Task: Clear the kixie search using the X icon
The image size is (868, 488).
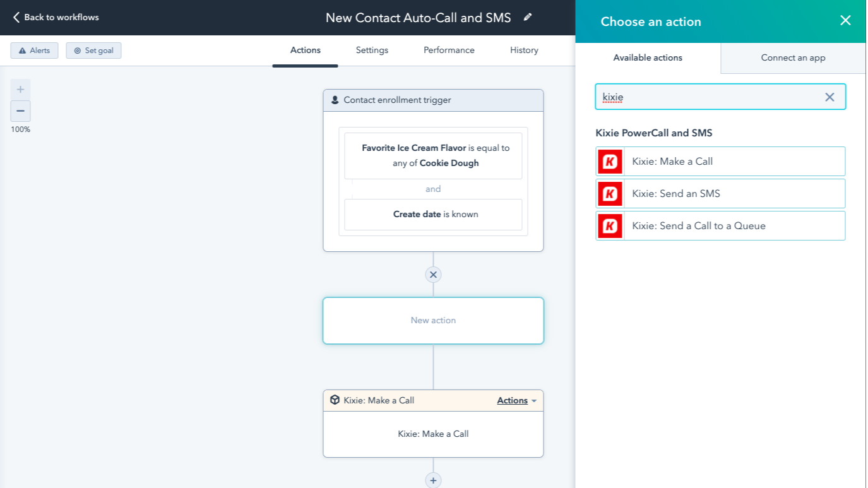Action: (830, 97)
